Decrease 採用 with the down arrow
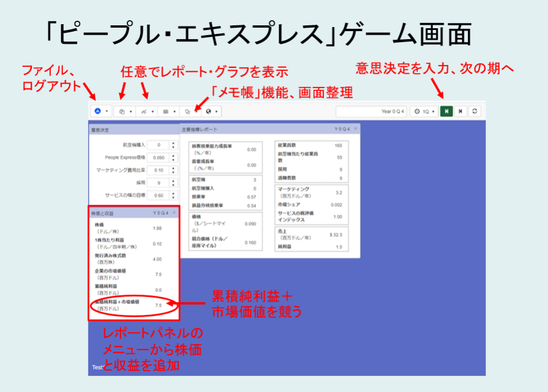The height and width of the screenshot is (392, 548). tap(174, 185)
